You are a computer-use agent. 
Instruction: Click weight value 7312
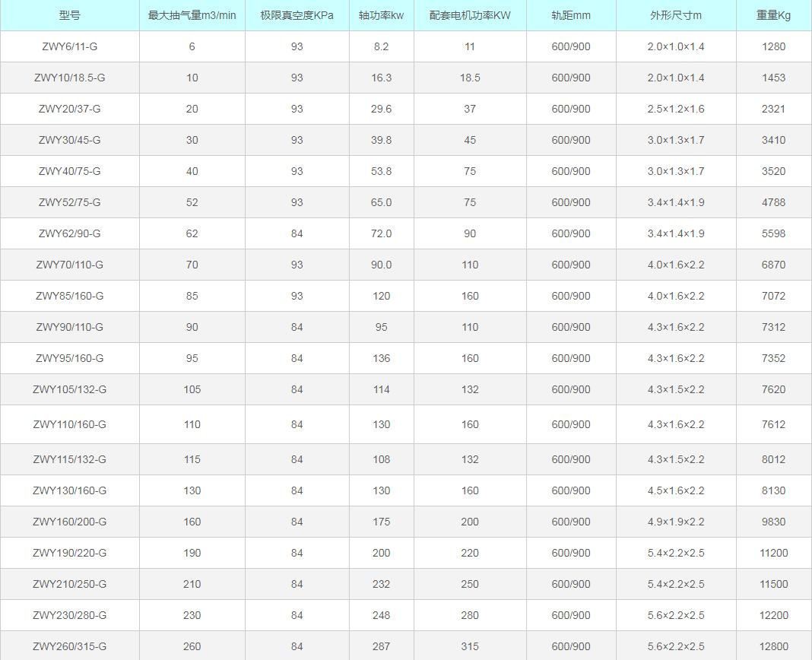(x=773, y=327)
